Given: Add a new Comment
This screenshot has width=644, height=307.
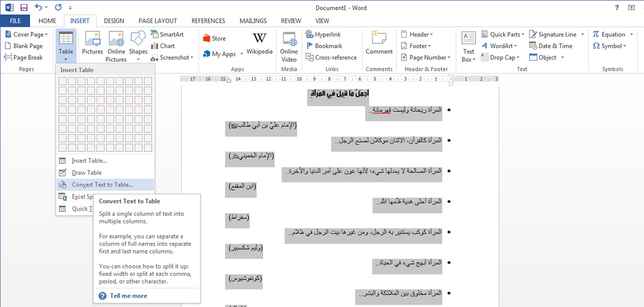Looking at the screenshot, I should [x=379, y=43].
